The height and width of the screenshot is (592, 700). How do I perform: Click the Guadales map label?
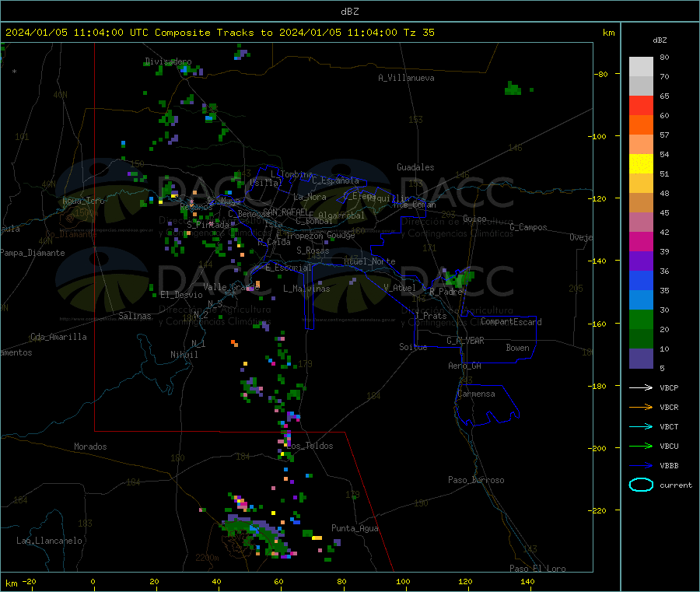415,167
